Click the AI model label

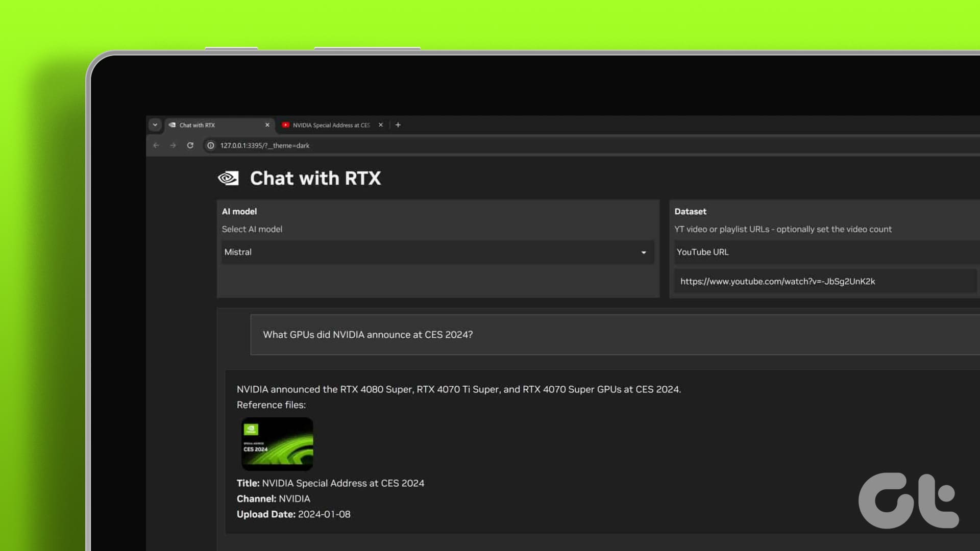[x=239, y=211]
